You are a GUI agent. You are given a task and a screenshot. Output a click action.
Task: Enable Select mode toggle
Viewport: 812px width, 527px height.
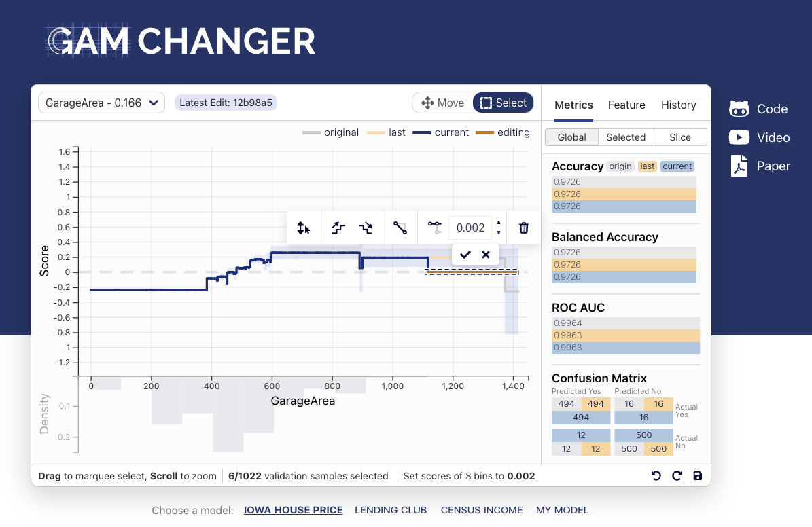click(x=504, y=103)
